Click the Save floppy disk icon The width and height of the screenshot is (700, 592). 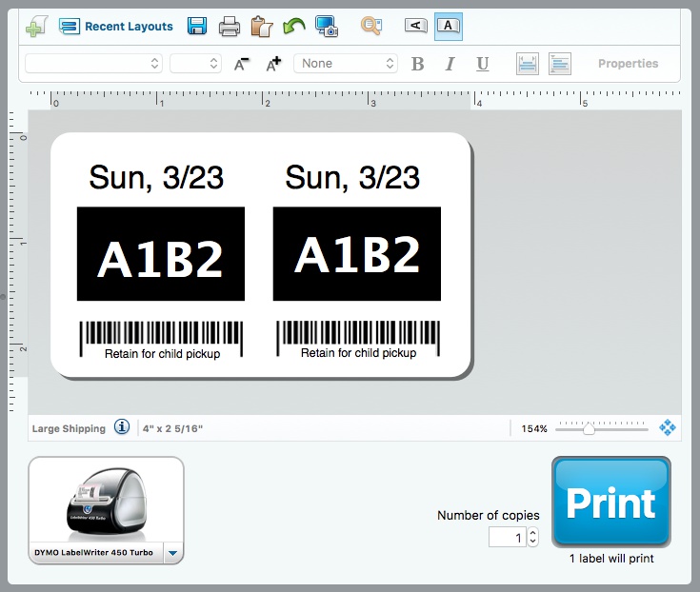coord(197,27)
